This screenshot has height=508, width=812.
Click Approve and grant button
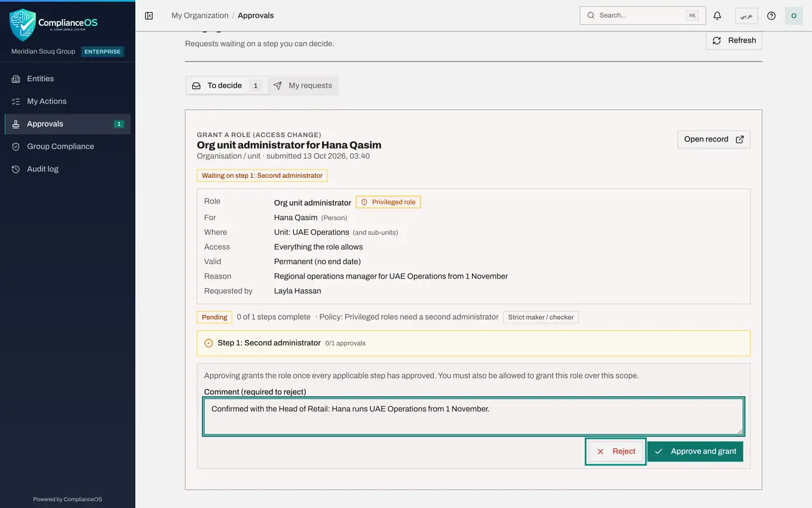695,451
